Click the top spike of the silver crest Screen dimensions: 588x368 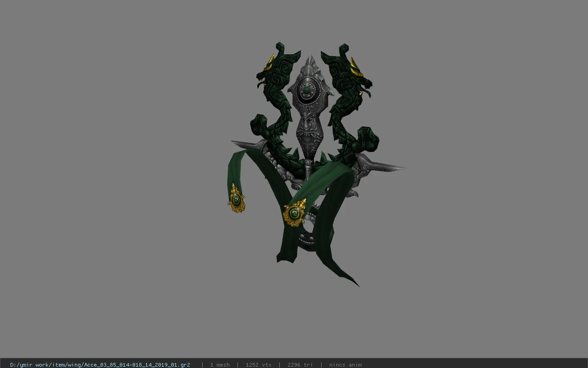coord(311,60)
